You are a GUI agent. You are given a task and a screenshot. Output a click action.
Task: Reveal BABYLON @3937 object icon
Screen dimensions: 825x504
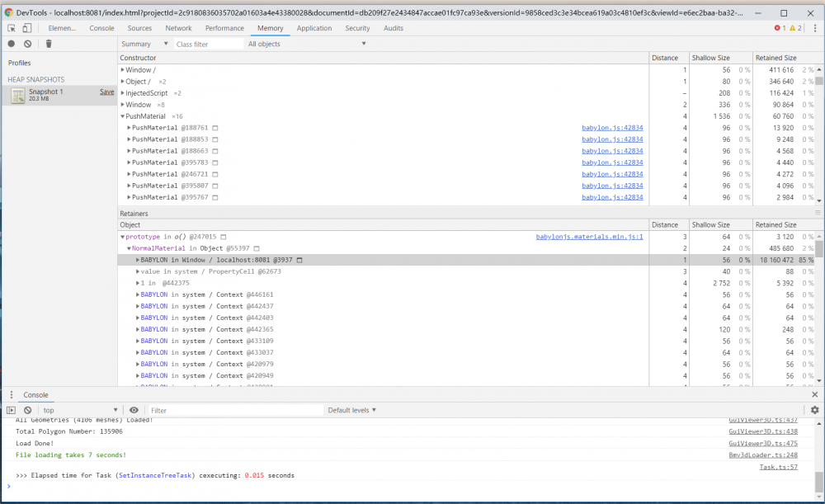299,260
